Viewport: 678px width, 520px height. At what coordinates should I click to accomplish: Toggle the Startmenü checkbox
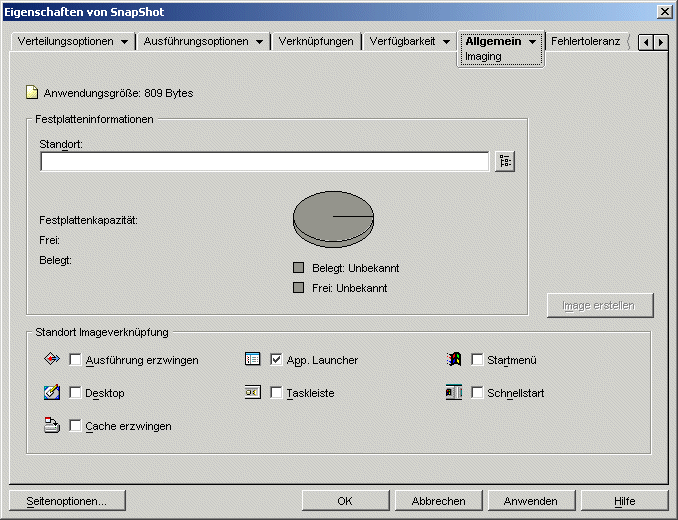[477, 360]
